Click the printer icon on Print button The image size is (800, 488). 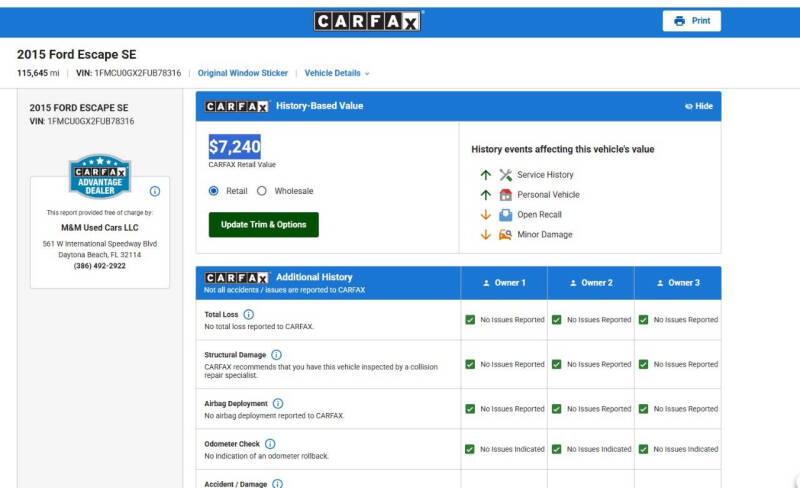(679, 21)
